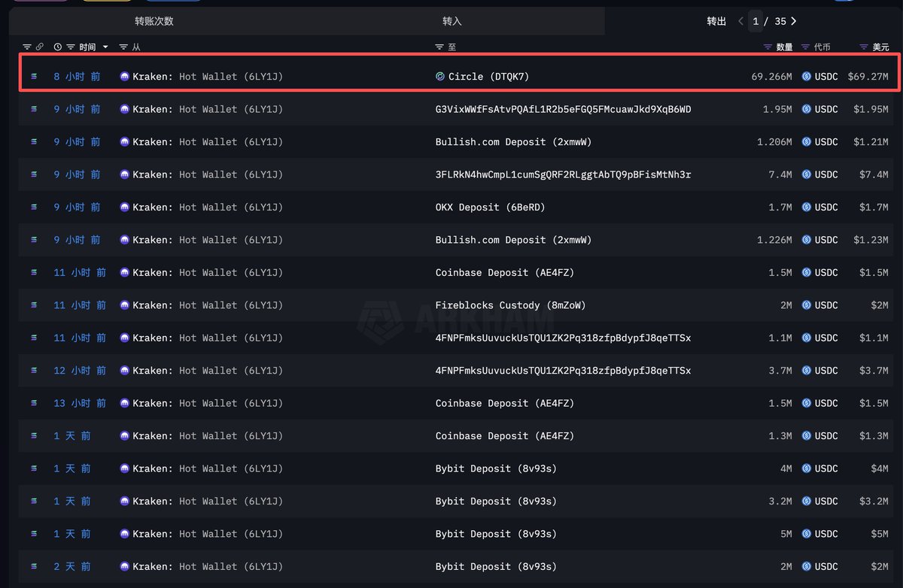Open Kraken: Hot Wallet in the 3.2M row

tap(208, 501)
